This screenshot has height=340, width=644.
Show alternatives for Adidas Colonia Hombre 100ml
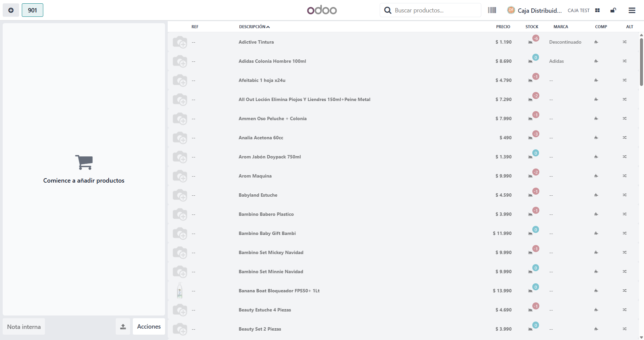625,61
